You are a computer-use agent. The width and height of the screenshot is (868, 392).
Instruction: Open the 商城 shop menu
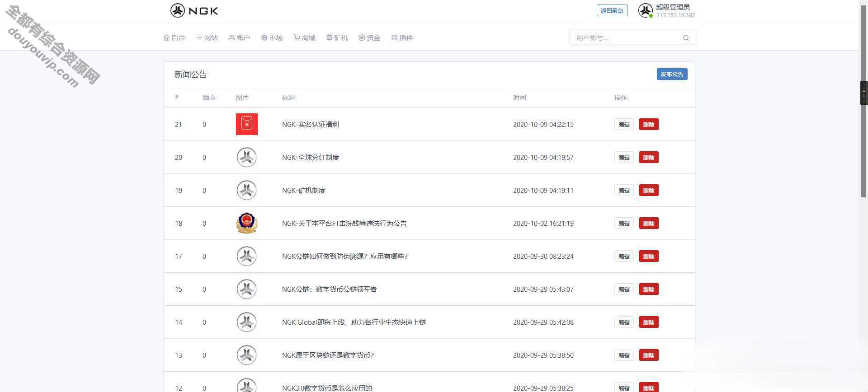tap(304, 37)
